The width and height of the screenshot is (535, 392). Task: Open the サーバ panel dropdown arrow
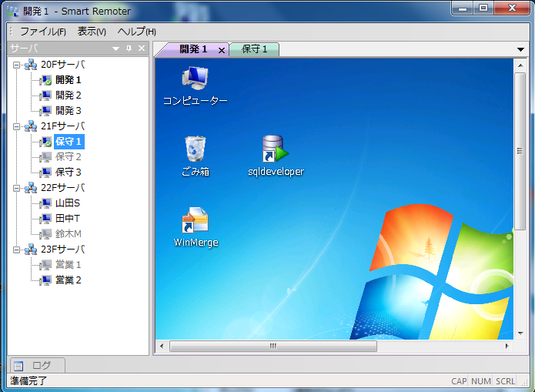coord(115,49)
